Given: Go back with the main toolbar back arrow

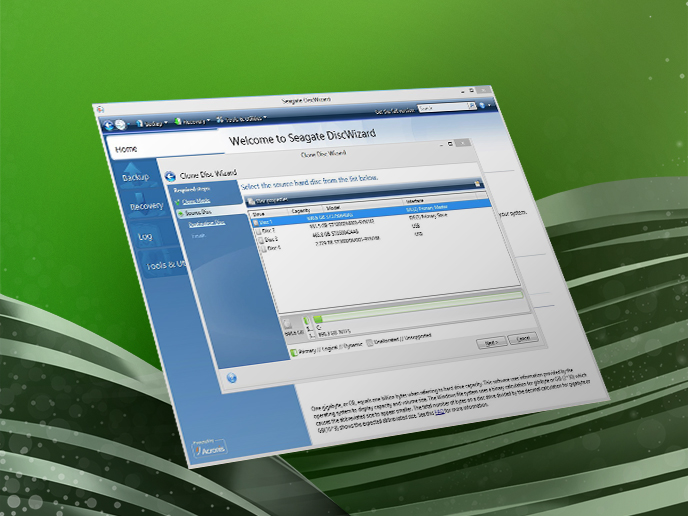Looking at the screenshot, I should [108, 125].
